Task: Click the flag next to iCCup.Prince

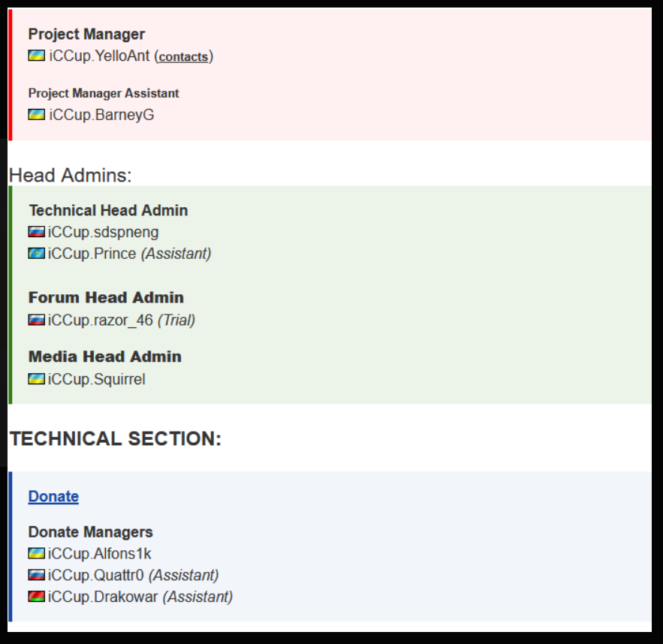Action: coord(37,254)
